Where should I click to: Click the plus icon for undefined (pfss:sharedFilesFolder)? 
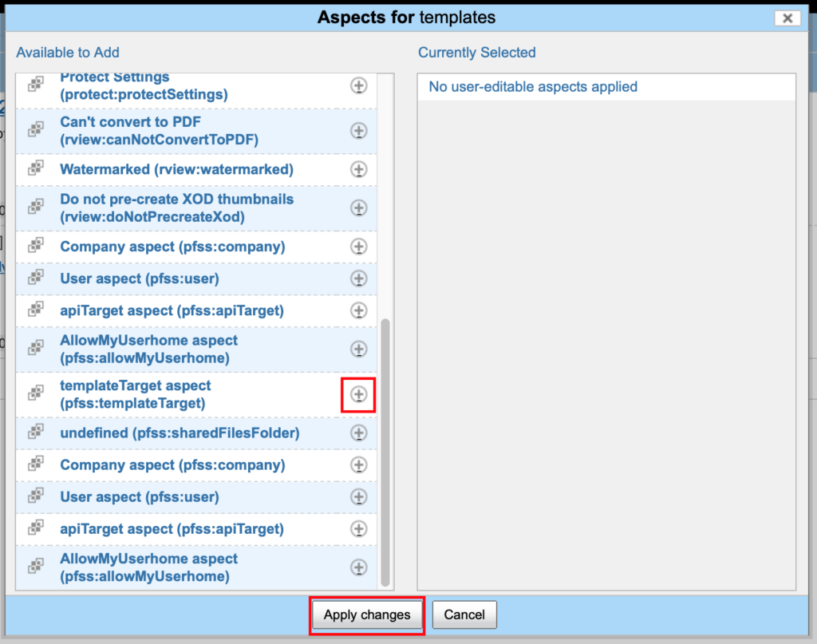coord(359,433)
